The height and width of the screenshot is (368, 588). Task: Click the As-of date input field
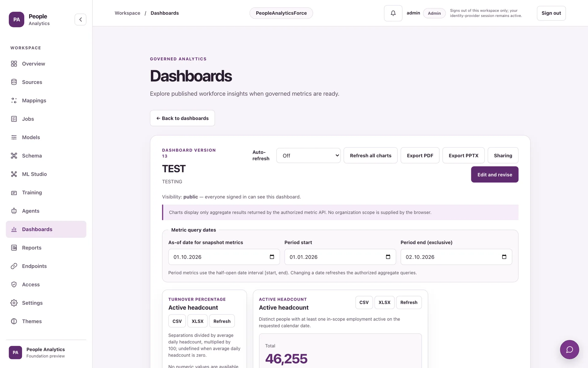(x=224, y=257)
